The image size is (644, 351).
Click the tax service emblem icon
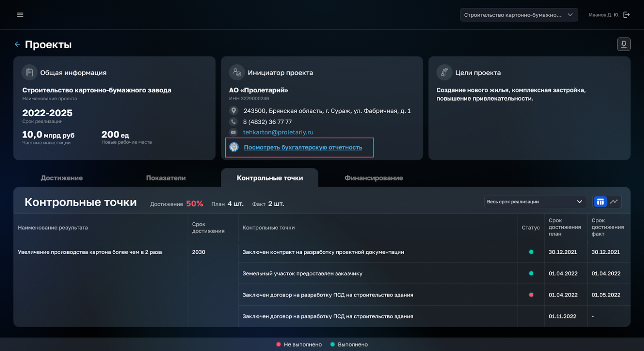pos(234,147)
